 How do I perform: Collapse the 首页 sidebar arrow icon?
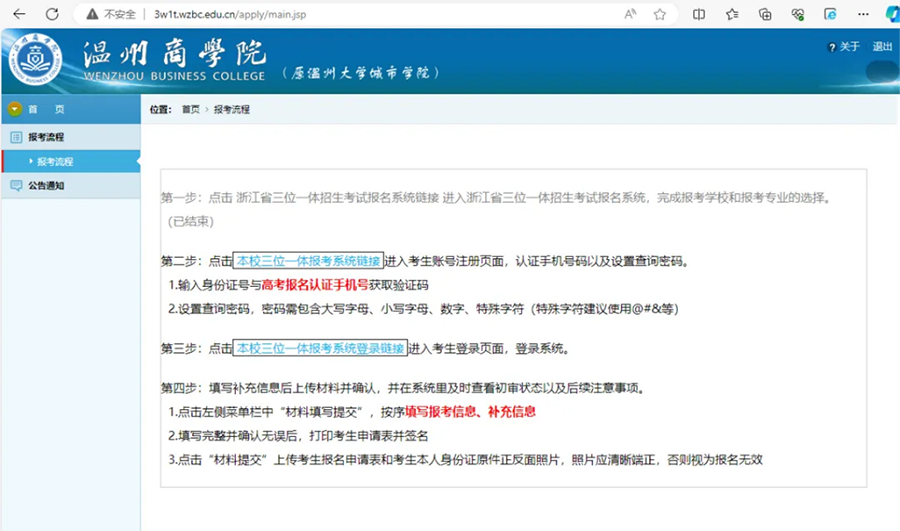tap(15, 108)
